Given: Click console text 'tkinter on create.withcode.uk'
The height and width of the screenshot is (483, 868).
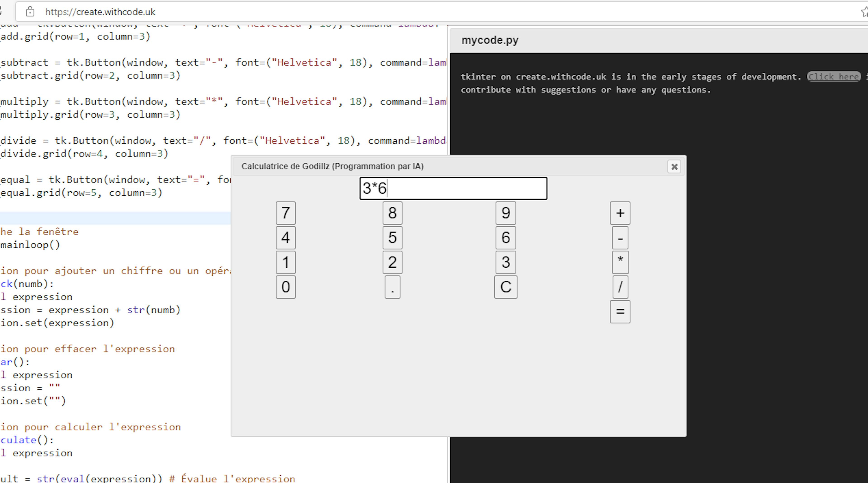Looking at the screenshot, I should click(533, 77).
